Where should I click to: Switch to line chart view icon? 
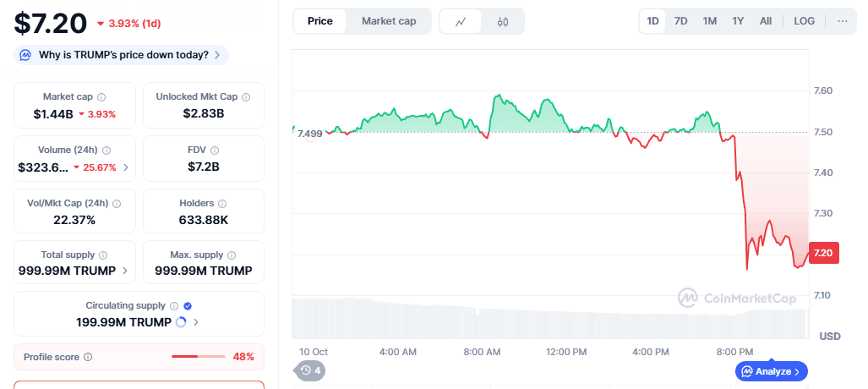point(461,21)
